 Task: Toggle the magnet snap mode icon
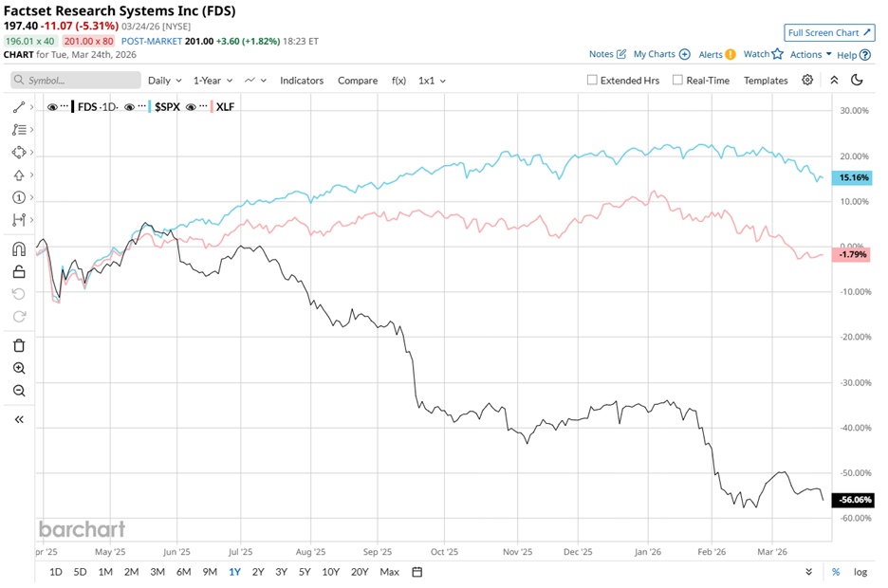click(x=19, y=249)
